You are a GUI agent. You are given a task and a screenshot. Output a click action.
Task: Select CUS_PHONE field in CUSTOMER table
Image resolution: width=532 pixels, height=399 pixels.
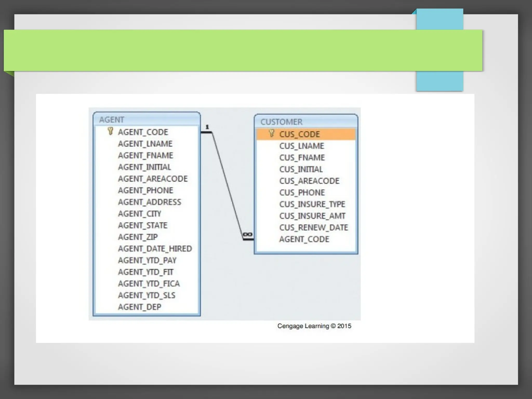tap(302, 193)
